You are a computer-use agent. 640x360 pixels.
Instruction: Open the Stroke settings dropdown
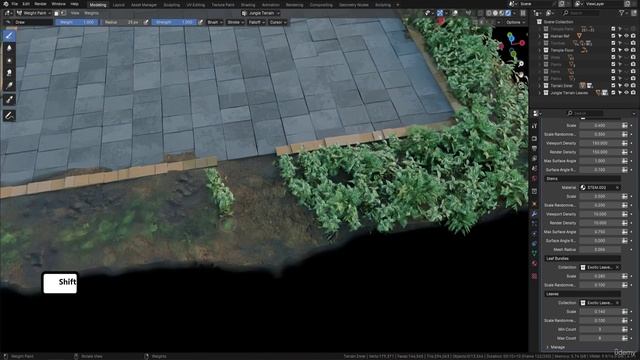pyautogui.click(x=236, y=22)
